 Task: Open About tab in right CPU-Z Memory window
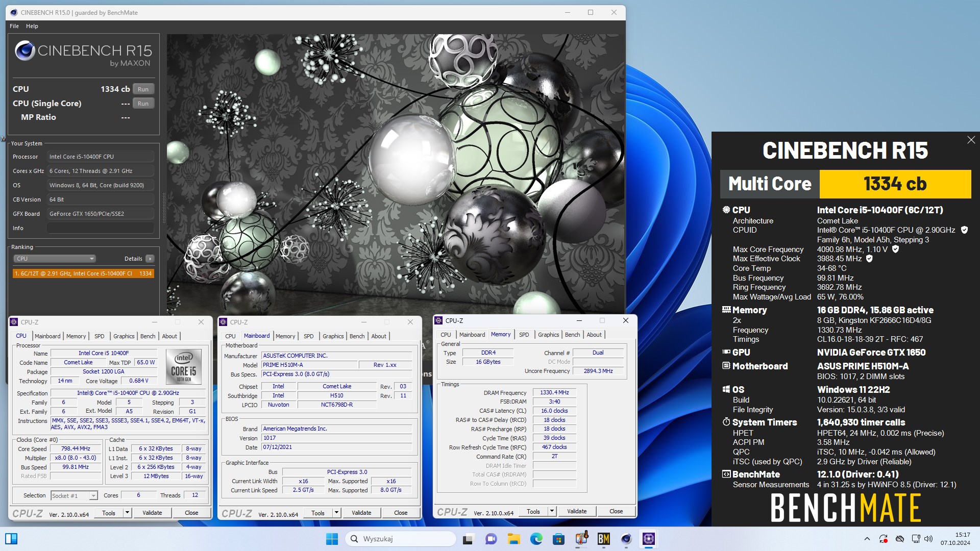(594, 335)
